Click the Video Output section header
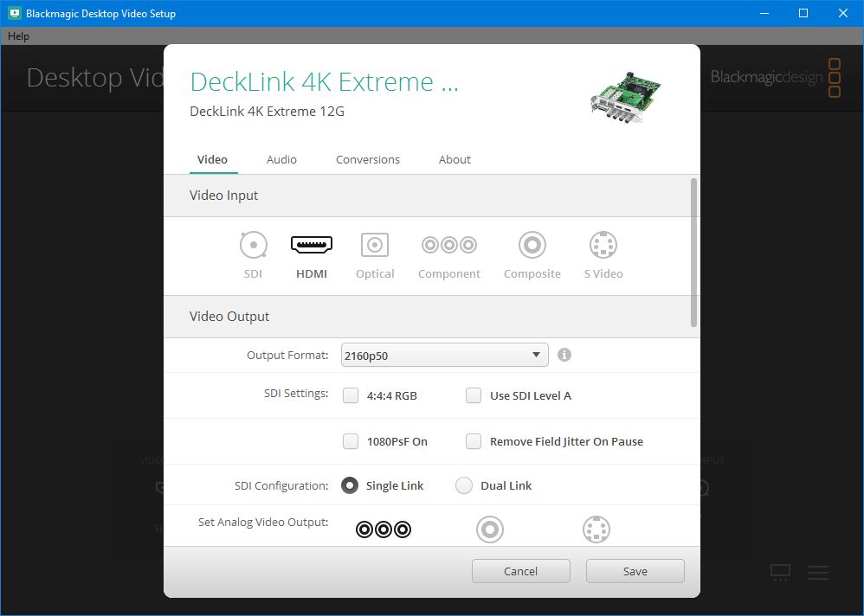 pyautogui.click(x=431, y=317)
